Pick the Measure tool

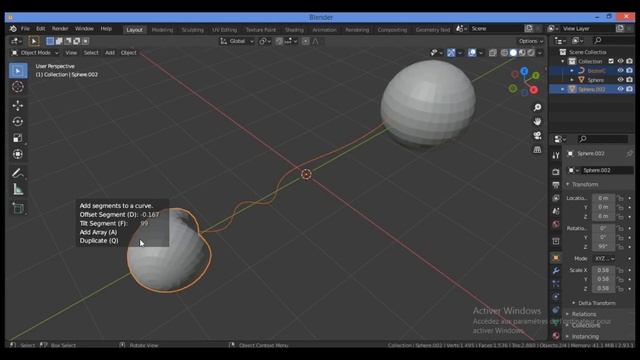point(18,189)
